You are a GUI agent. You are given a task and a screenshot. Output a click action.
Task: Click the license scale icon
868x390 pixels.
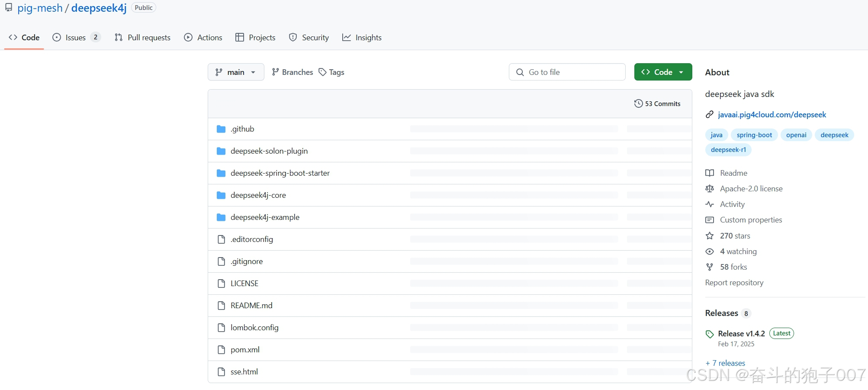tap(710, 189)
